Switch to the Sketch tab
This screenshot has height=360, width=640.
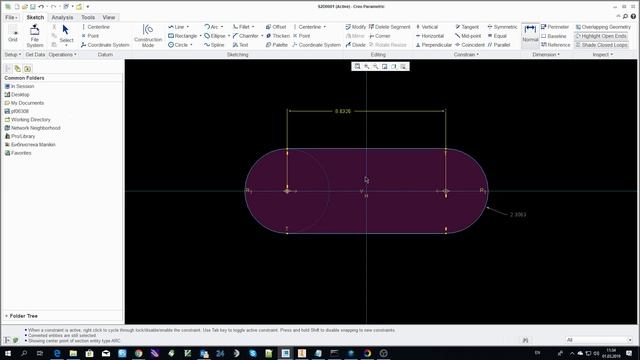tap(35, 18)
